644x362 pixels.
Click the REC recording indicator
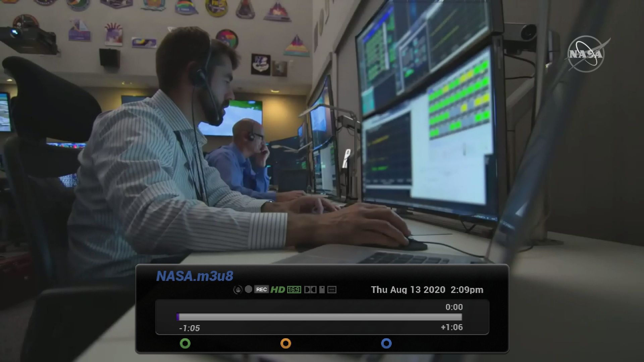tap(261, 290)
